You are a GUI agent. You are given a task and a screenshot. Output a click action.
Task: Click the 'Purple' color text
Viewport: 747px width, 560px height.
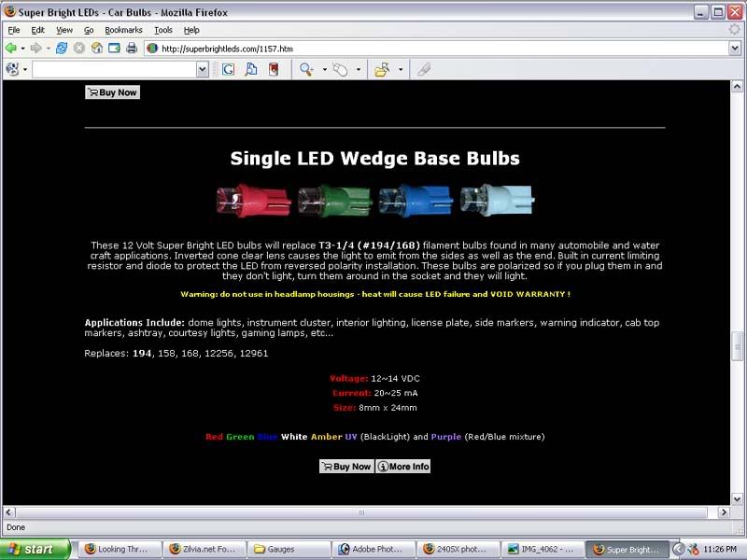446,437
